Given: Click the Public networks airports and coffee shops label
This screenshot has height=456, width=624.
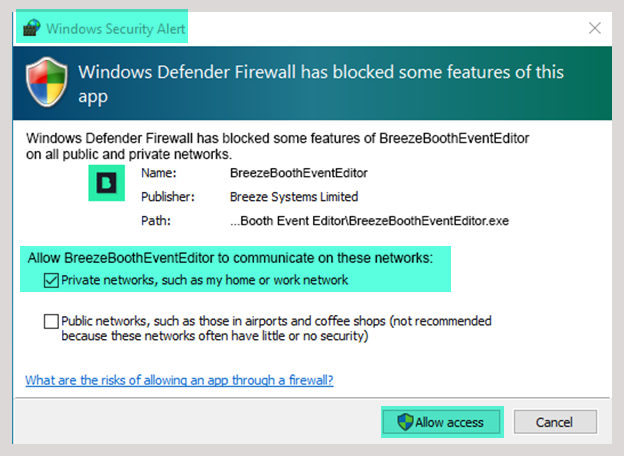Looking at the screenshot, I should tap(276, 328).
